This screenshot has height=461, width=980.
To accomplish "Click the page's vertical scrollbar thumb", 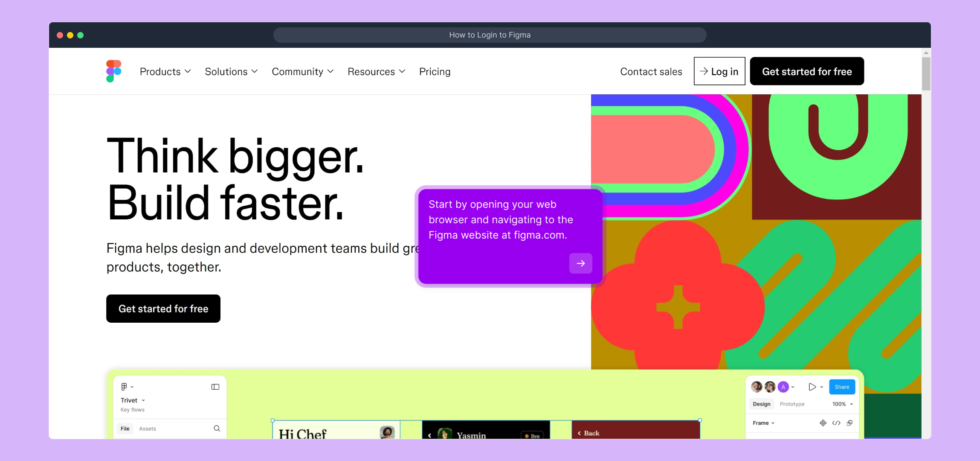I will (926, 73).
